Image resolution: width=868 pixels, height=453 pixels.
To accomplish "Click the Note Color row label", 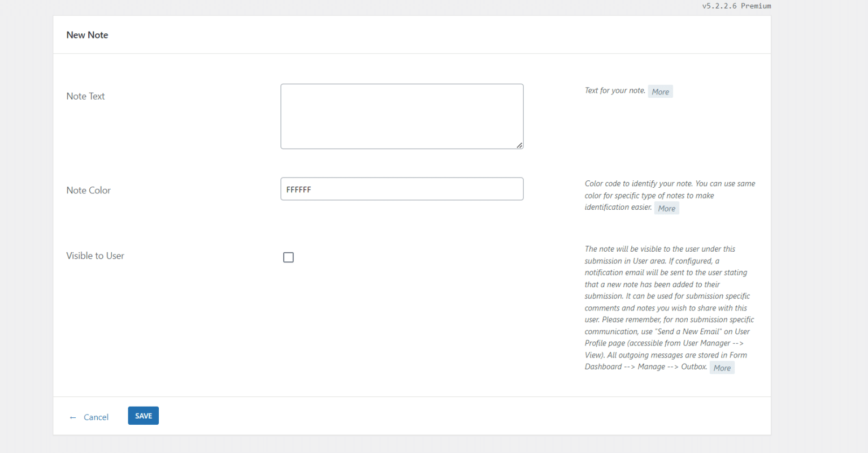I will pos(88,190).
